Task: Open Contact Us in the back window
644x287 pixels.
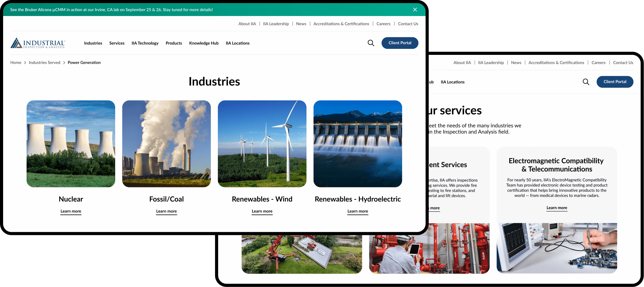Action: 623,63
